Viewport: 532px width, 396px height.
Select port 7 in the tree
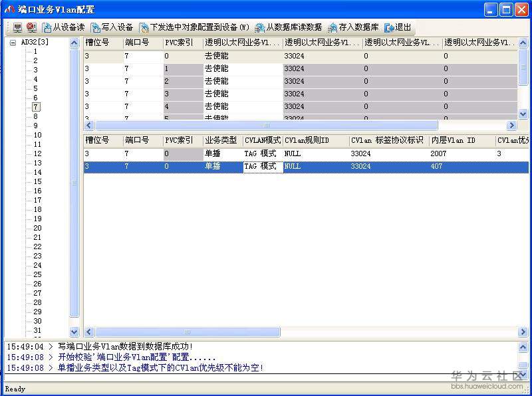[x=36, y=107]
